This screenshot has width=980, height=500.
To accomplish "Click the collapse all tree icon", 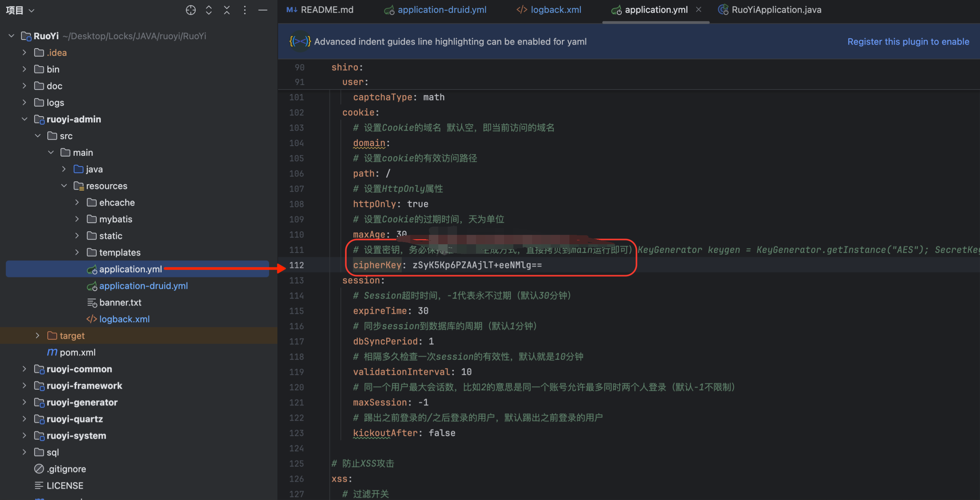I will (x=227, y=10).
